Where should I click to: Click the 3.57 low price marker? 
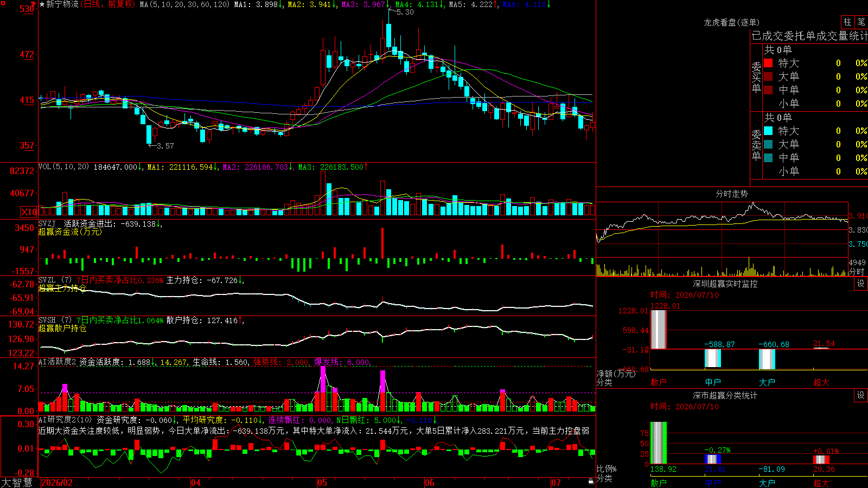165,146
